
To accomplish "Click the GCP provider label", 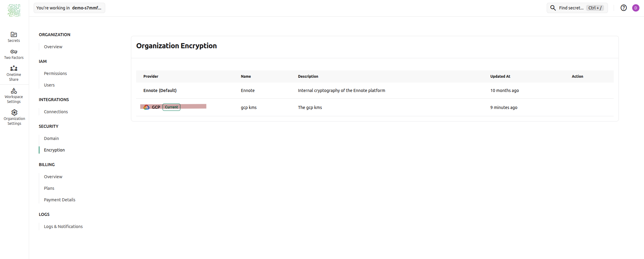I will coord(156,107).
